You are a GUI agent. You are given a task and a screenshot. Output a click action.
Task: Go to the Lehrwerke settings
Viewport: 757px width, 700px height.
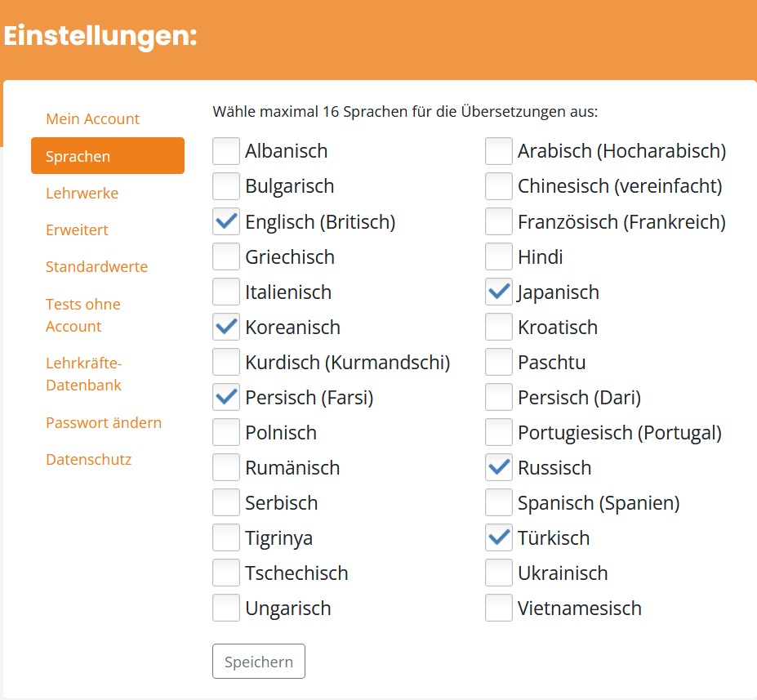(x=82, y=193)
